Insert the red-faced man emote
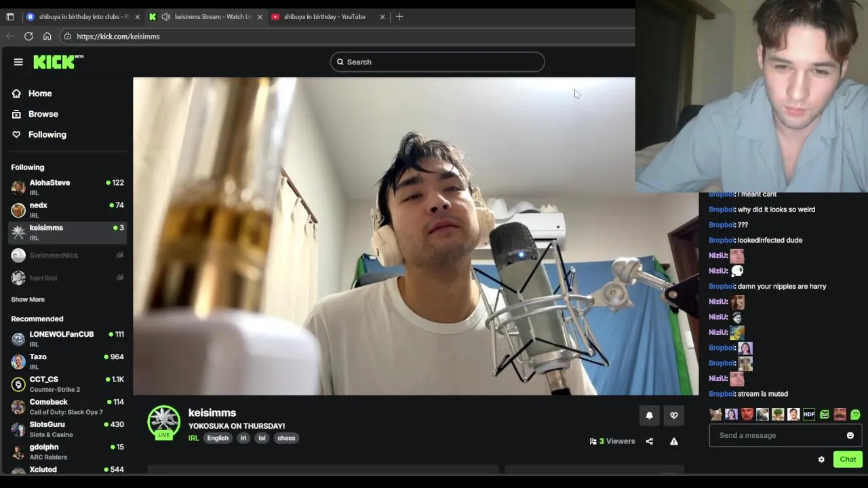 (x=747, y=414)
